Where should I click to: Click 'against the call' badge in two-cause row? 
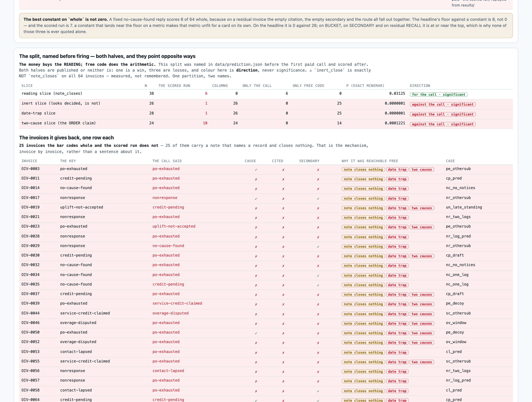pos(442,124)
